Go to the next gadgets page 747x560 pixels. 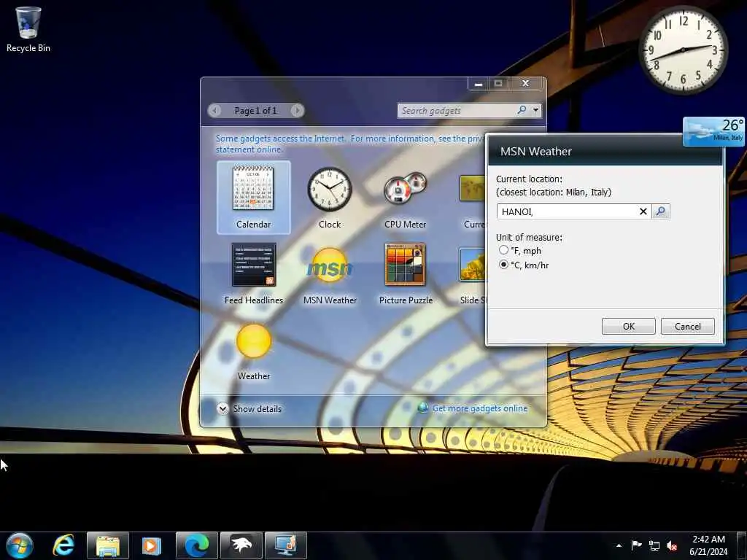click(x=297, y=110)
